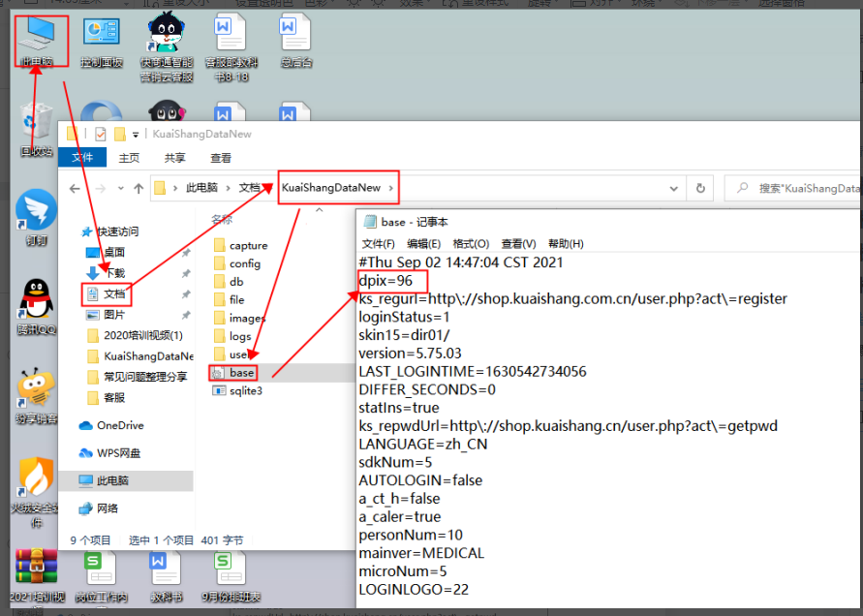Expand the quick access toolbar customize arrow
The height and width of the screenshot is (616, 863).
137,134
